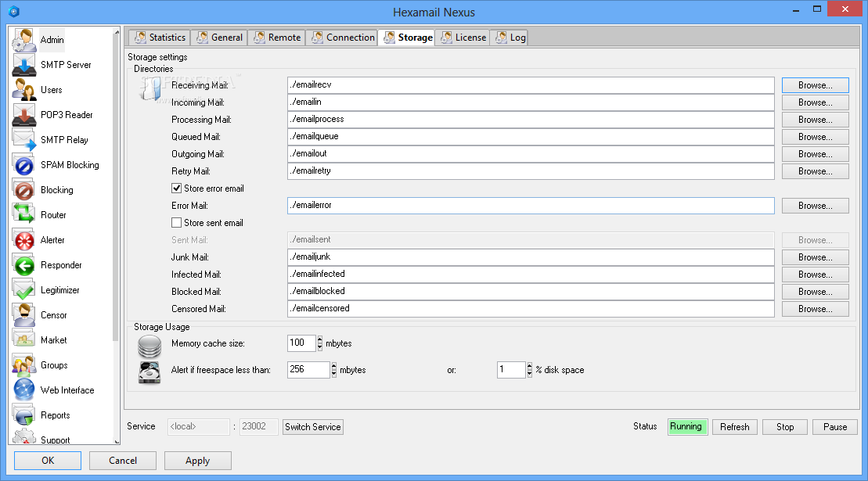
Task: Browse for the Retry Mail directory
Action: (x=815, y=171)
